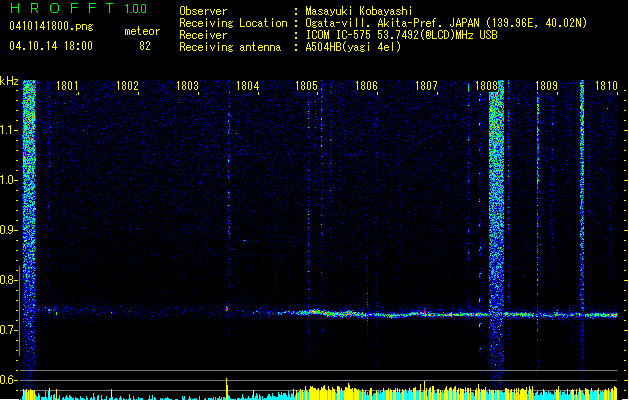
Task: Click the HROFFT program title text
Action: coord(63,8)
